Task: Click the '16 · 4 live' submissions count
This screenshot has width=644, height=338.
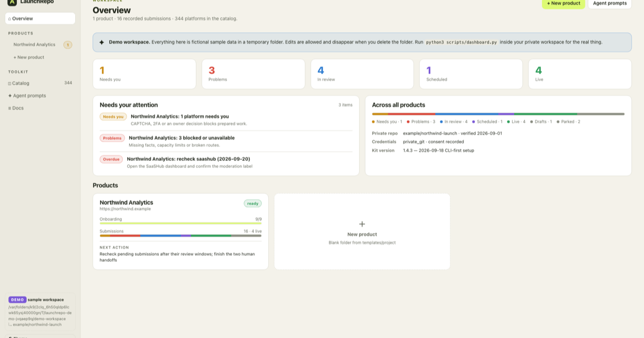Action: pyautogui.click(x=253, y=231)
